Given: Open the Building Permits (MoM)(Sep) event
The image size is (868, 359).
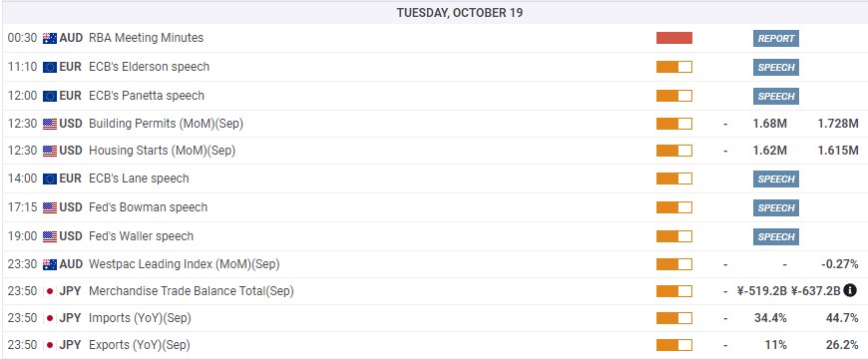Looking at the screenshot, I should click(166, 124).
